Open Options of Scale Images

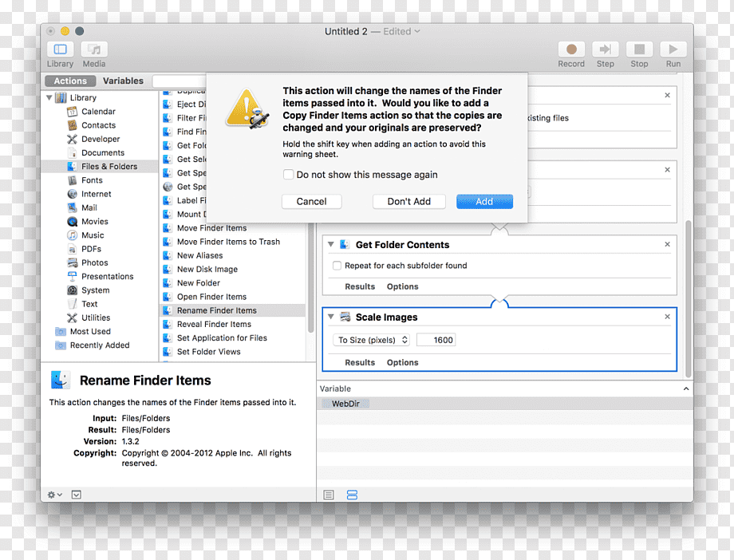[402, 362]
